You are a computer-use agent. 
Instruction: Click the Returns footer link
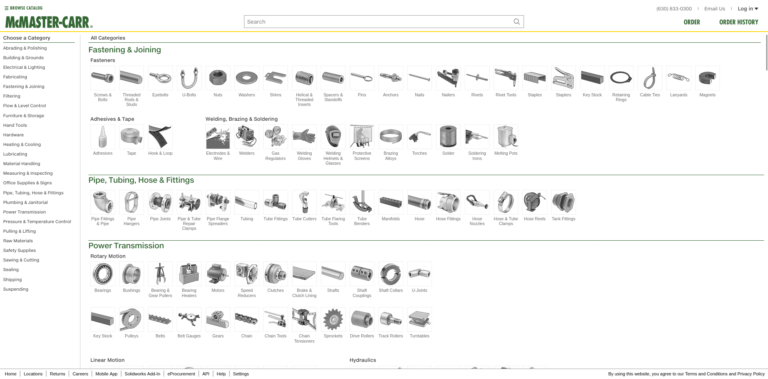[57, 374]
